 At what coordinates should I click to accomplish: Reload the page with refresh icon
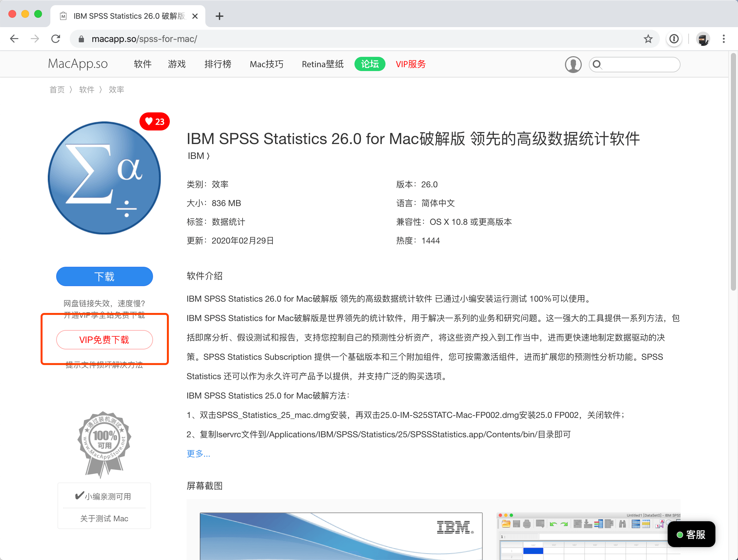(56, 39)
